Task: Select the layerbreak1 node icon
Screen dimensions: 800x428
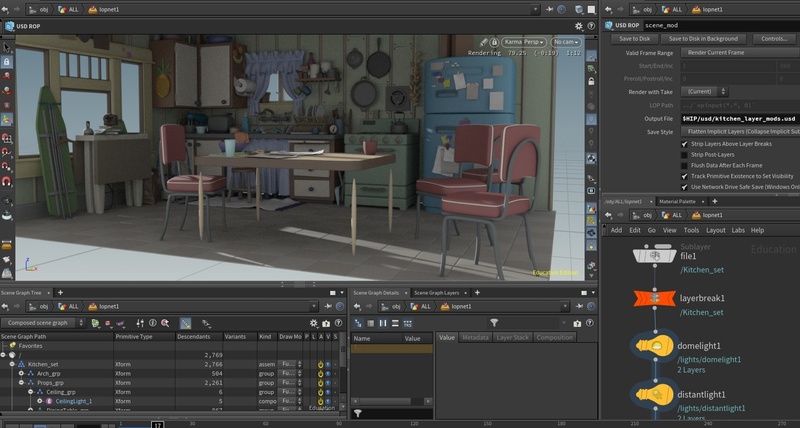Action: 655,299
